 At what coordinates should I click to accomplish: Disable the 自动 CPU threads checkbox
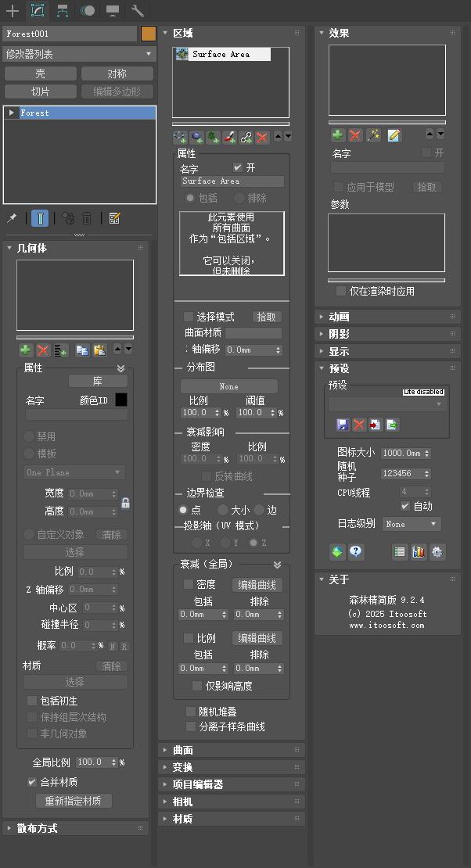pos(405,507)
